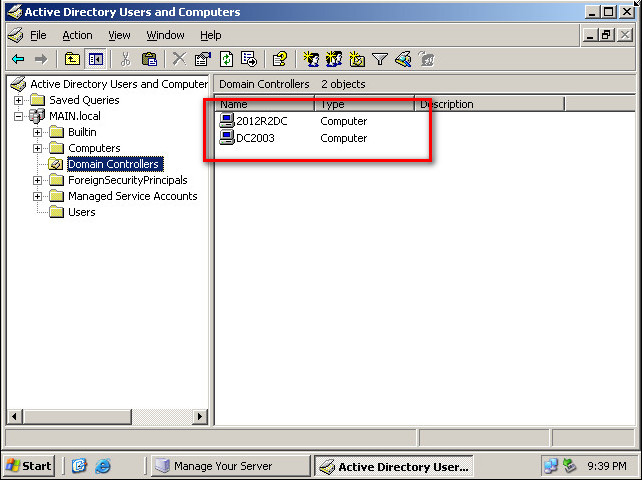642x480 pixels.
Task: Click the Cut scissors icon
Action: point(126,60)
